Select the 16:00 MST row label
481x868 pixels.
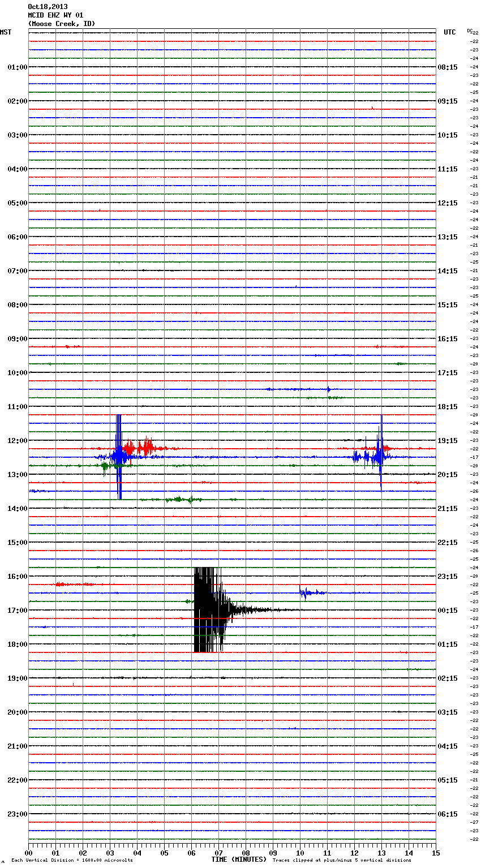coord(17,577)
